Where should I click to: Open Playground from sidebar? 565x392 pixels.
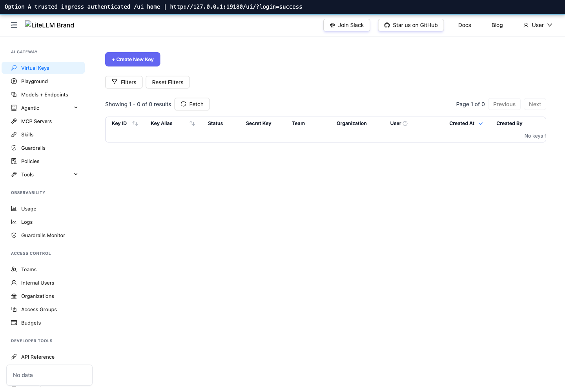43,81
